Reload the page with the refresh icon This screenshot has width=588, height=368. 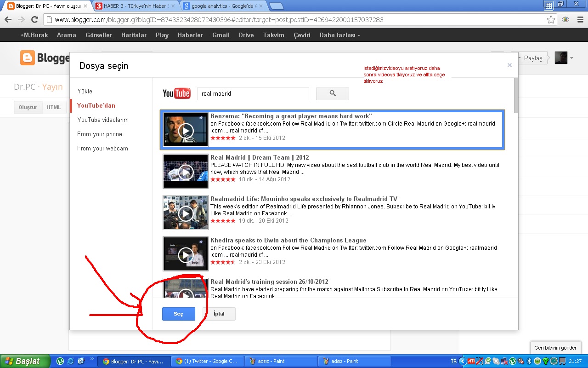tap(34, 20)
